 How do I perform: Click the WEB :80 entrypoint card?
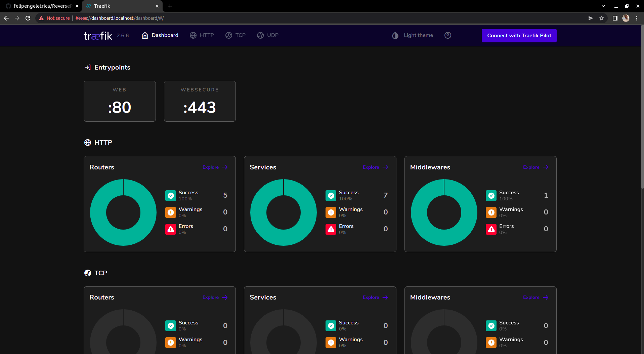120,101
